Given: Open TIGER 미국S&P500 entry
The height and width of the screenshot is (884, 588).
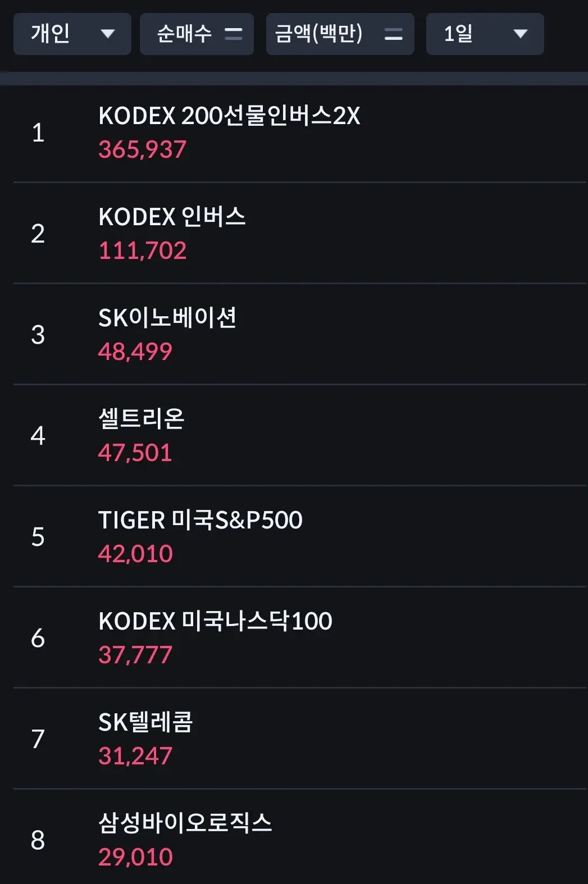Looking at the screenshot, I should 300,536.
